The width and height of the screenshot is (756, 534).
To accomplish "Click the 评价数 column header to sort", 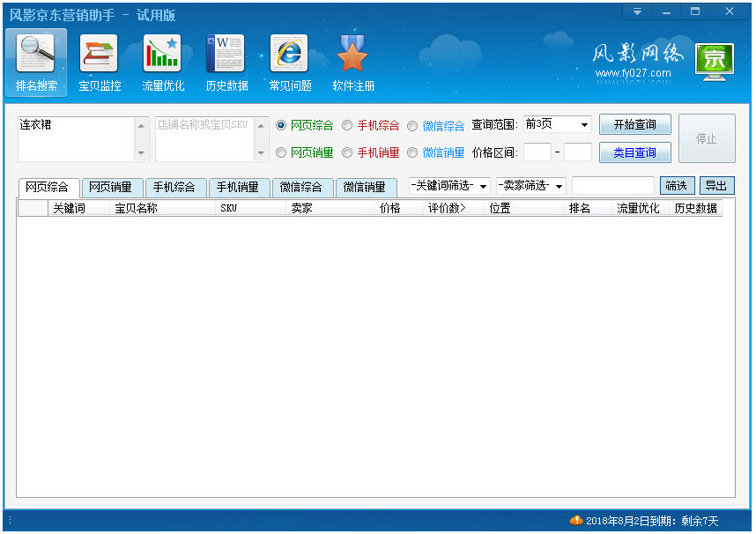I will click(x=447, y=209).
